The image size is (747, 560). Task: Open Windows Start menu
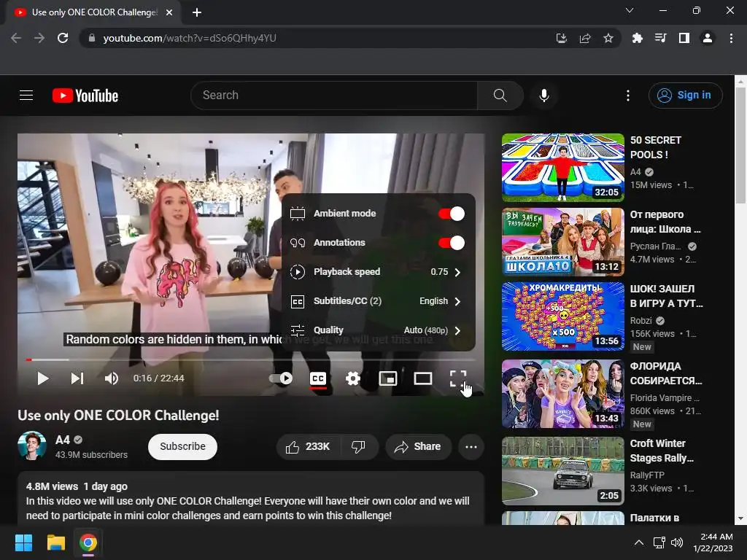pyautogui.click(x=23, y=542)
